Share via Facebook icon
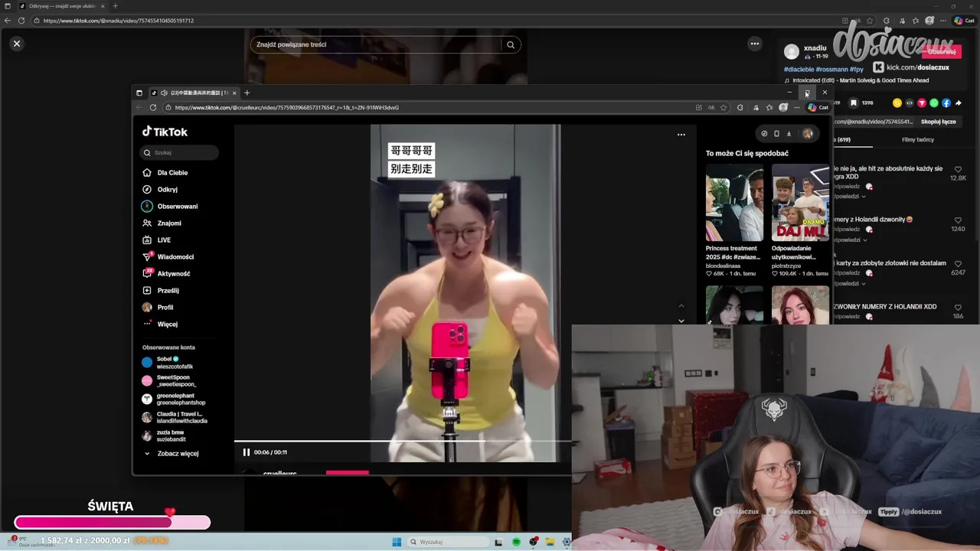 (x=946, y=103)
